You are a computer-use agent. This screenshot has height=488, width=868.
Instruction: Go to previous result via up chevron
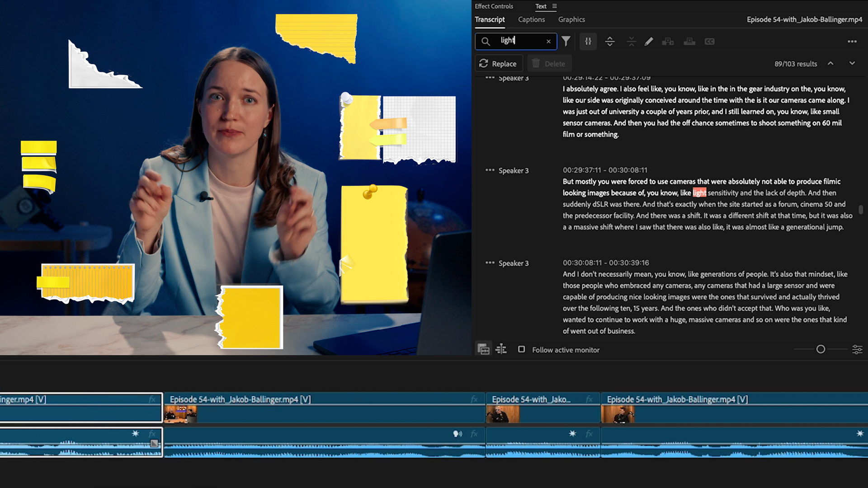pos(831,64)
